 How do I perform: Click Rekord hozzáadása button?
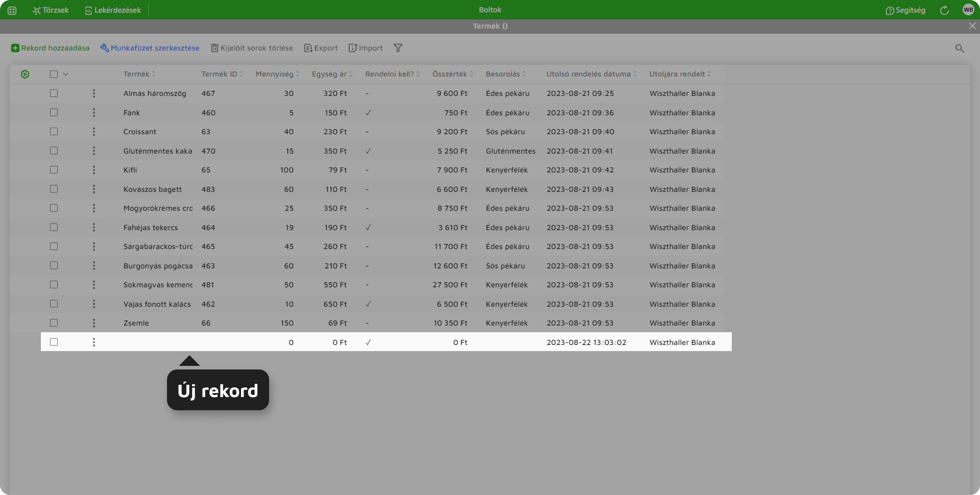coord(51,48)
